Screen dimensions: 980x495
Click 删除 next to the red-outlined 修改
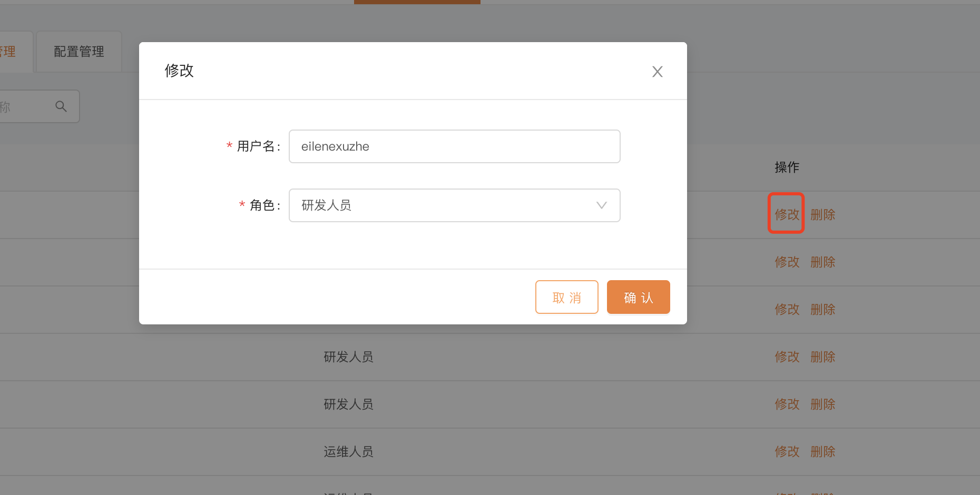[x=822, y=214]
